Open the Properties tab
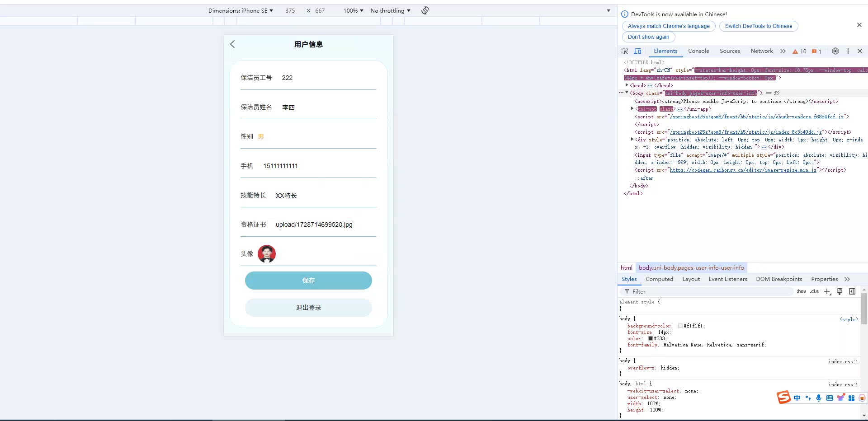868x421 pixels. pyautogui.click(x=824, y=279)
